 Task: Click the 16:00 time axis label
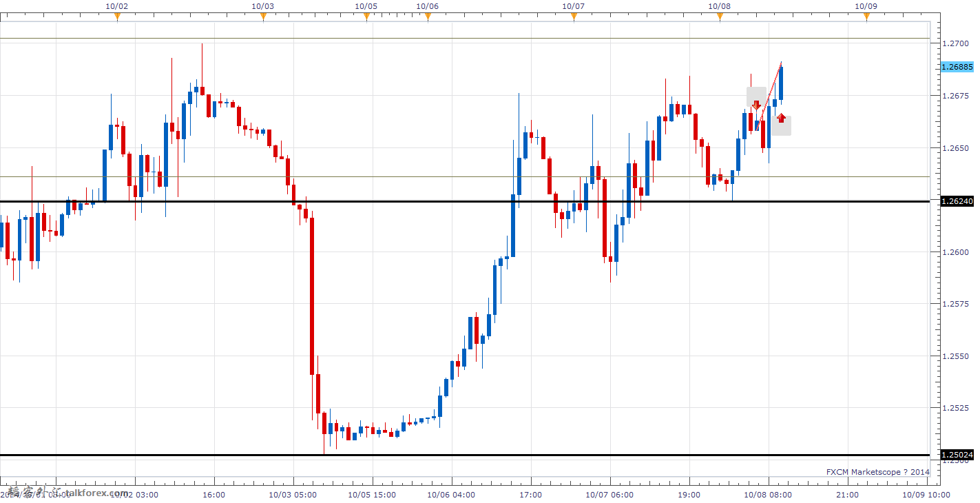click(214, 494)
